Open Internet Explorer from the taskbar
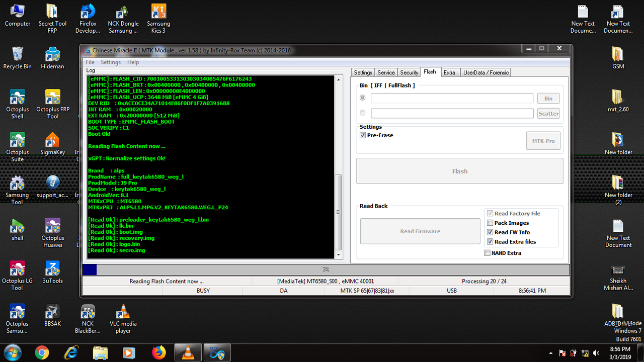Viewport: 644px width, 362px height. [71, 353]
